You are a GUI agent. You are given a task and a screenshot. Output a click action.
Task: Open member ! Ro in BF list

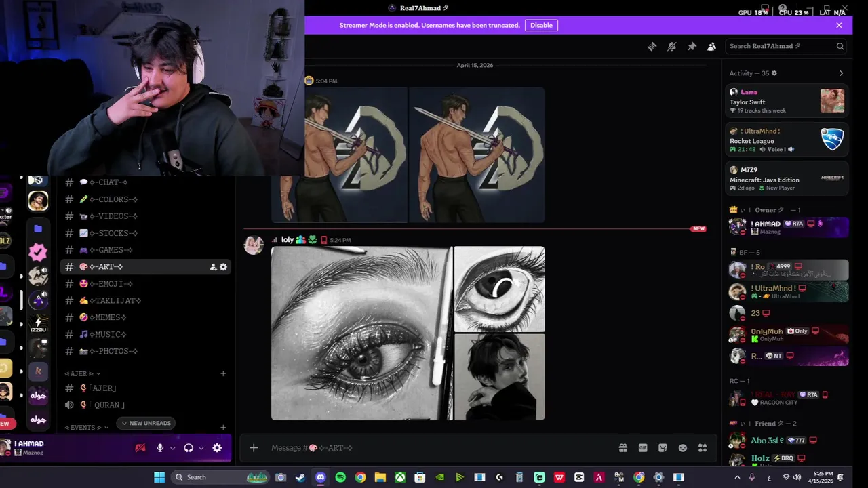[788, 270]
